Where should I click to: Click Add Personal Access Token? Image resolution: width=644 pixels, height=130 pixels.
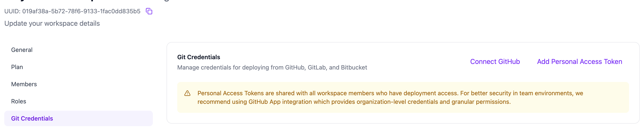pos(579,62)
